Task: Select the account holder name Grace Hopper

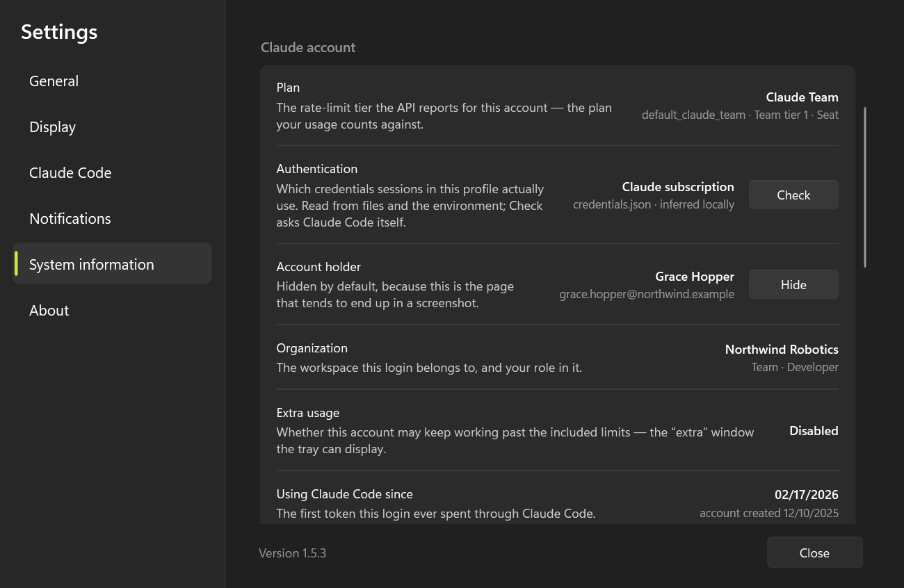Action: [695, 277]
